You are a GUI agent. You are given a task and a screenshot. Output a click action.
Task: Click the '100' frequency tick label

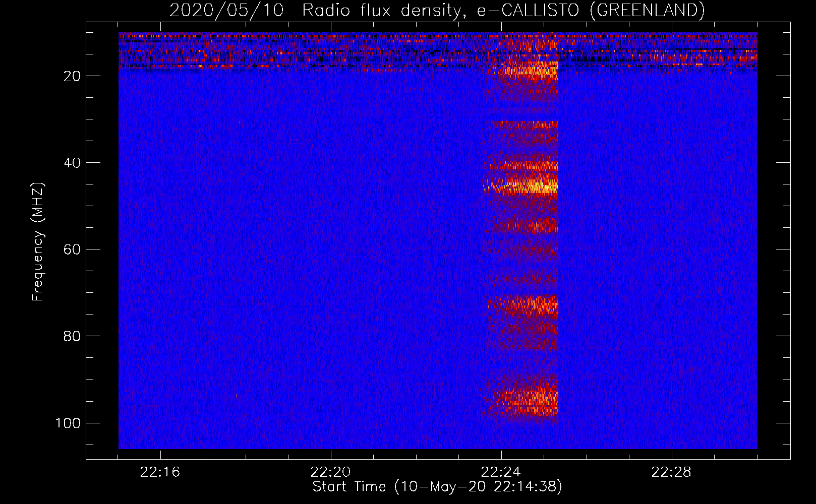68,423
